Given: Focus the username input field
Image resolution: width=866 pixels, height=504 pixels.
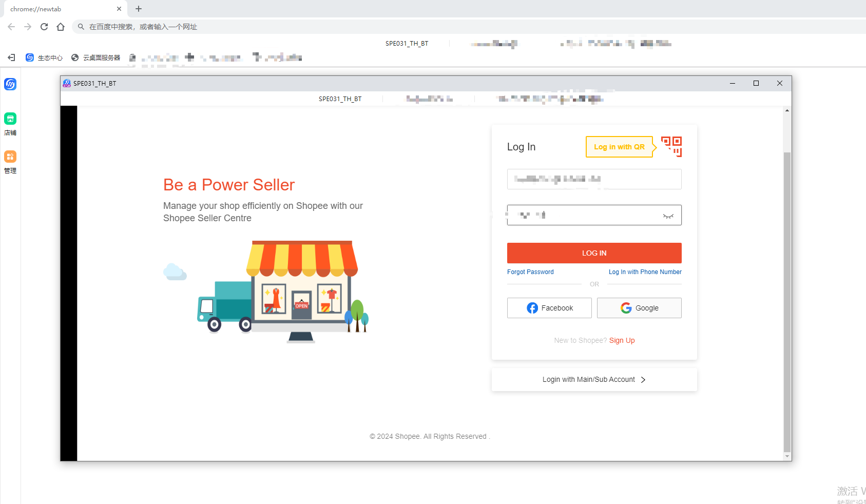Looking at the screenshot, I should point(594,179).
